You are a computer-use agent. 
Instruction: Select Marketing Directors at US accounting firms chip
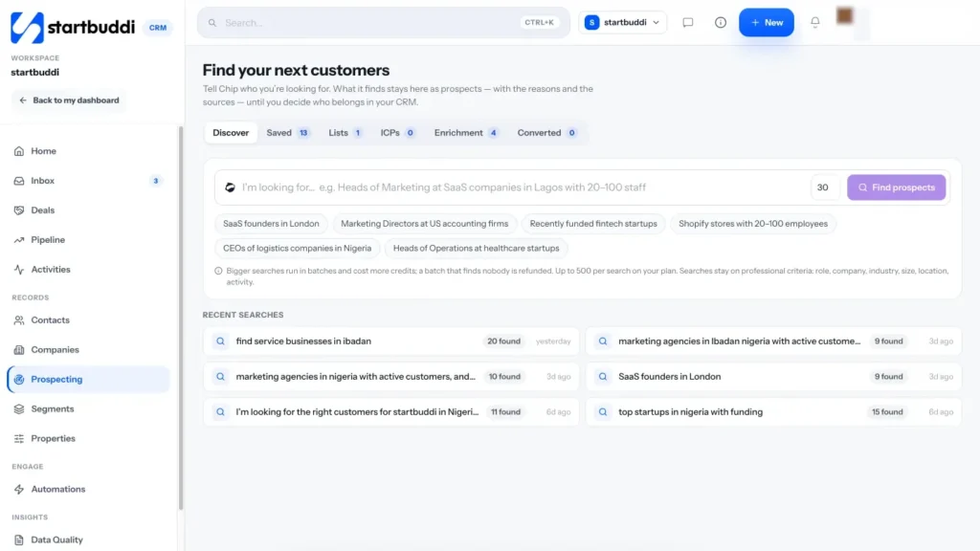coord(424,224)
